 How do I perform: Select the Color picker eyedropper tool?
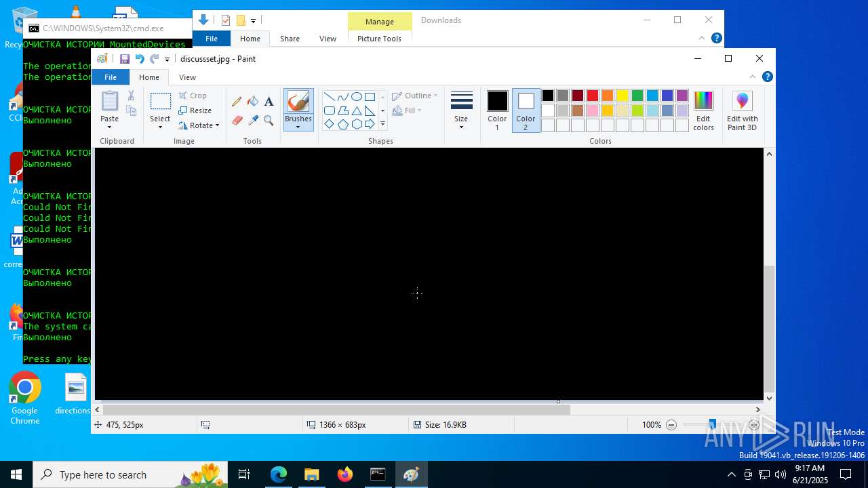click(253, 121)
